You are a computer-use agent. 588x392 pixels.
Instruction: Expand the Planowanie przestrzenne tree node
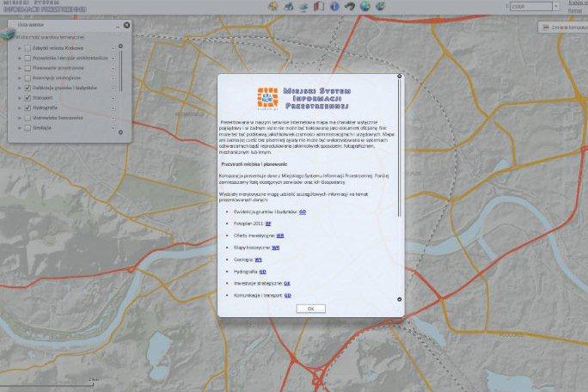click(x=19, y=67)
